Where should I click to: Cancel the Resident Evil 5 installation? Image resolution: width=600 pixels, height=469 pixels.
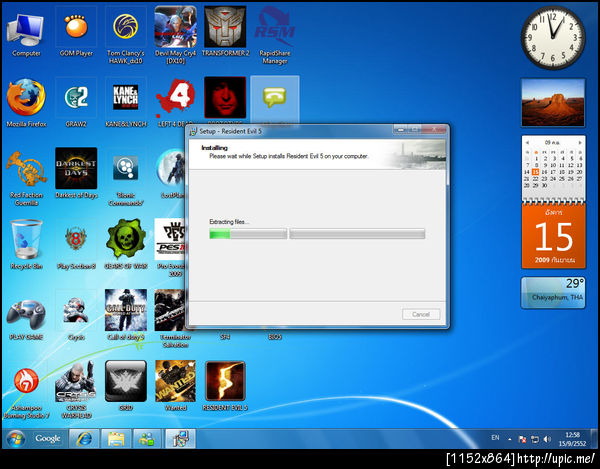click(421, 314)
